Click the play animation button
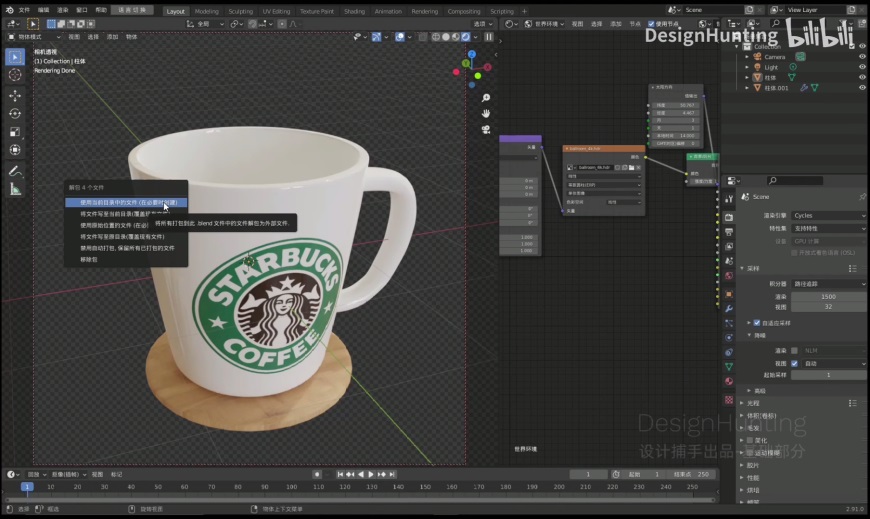The image size is (870, 519). [x=371, y=474]
